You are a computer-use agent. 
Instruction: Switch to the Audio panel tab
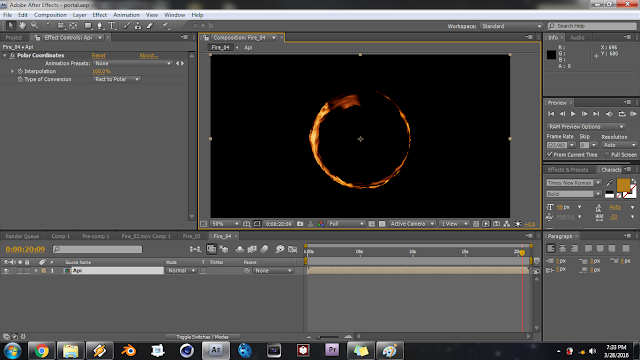coord(577,38)
